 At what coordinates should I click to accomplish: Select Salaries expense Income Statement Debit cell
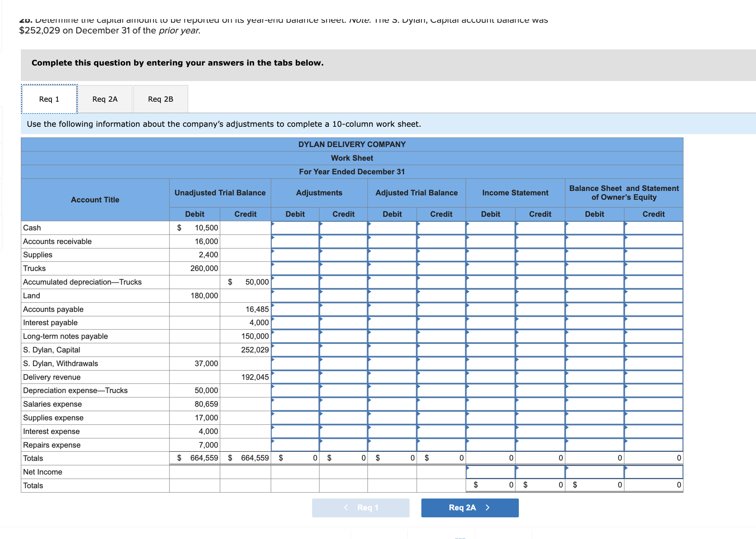click(491, 404)
